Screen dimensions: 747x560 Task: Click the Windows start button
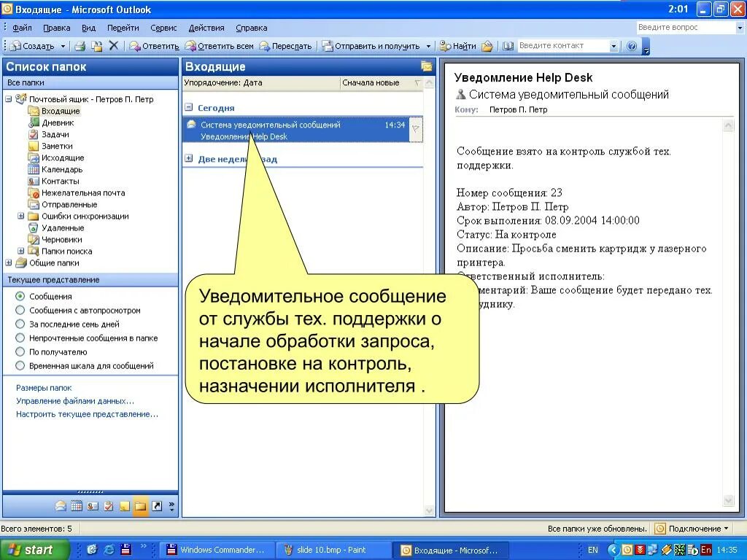[x=34, y=550]
